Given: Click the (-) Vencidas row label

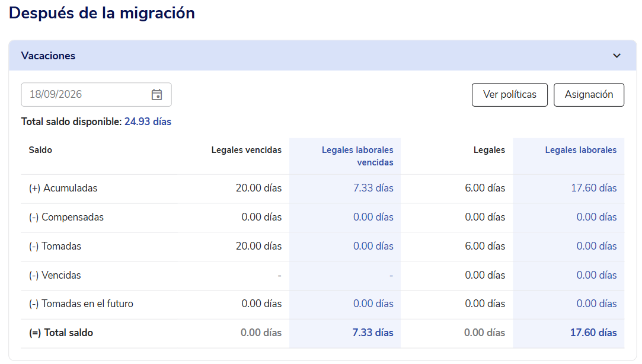Looking at the screenshot, I should [x=55, y=275].
